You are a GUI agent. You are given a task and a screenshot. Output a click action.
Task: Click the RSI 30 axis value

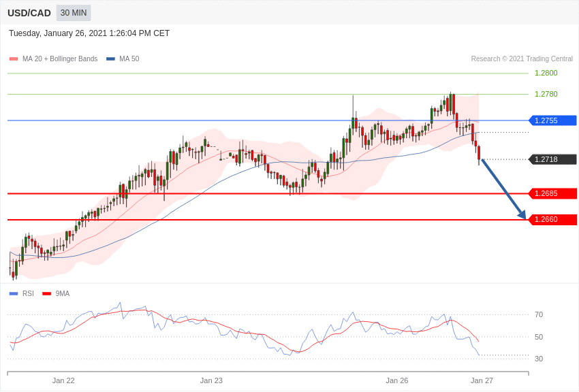(x=539, y=359)
